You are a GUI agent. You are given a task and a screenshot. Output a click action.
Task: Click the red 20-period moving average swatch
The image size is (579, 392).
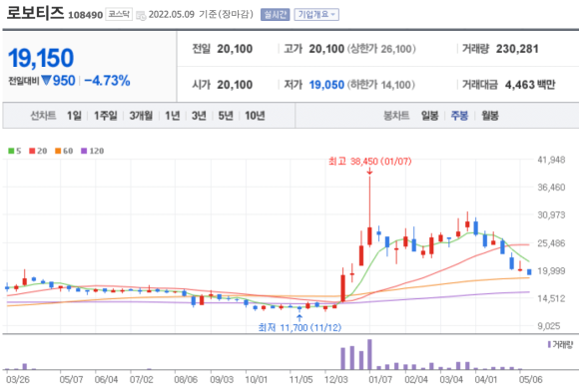[32, 151]
